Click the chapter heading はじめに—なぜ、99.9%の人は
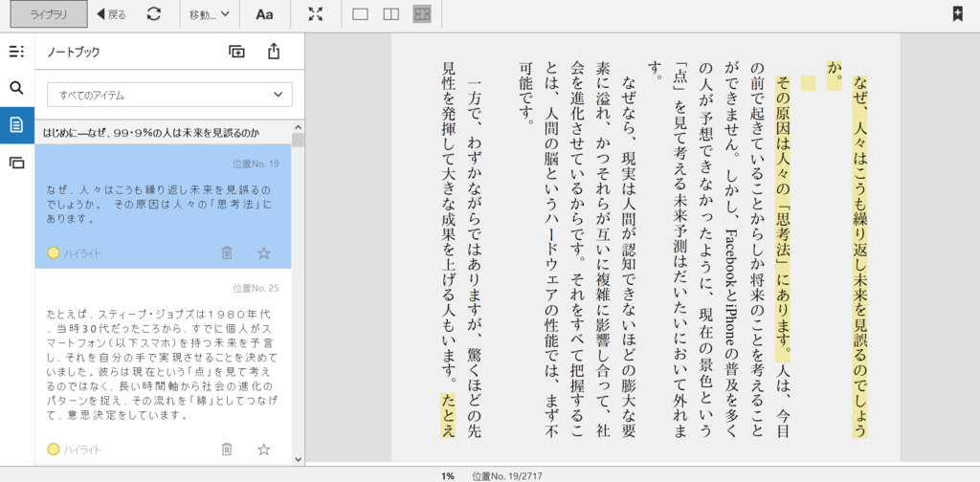980x482 pixels. [152, 132]
